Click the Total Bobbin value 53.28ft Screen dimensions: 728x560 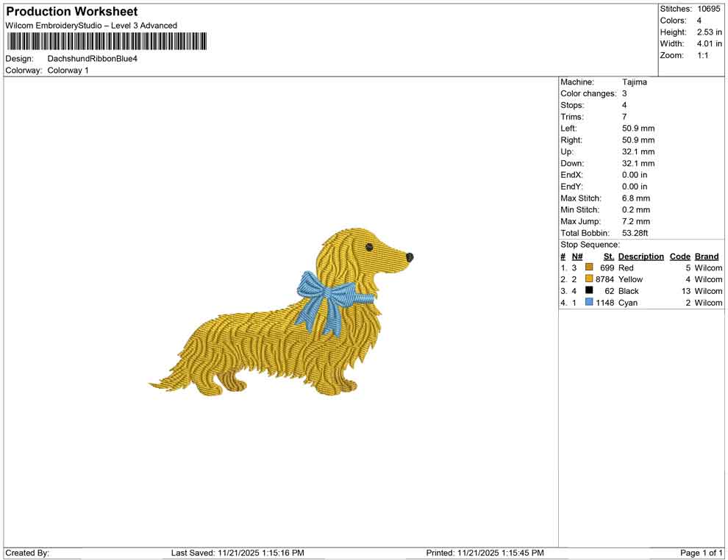click(x=634, y=233)
